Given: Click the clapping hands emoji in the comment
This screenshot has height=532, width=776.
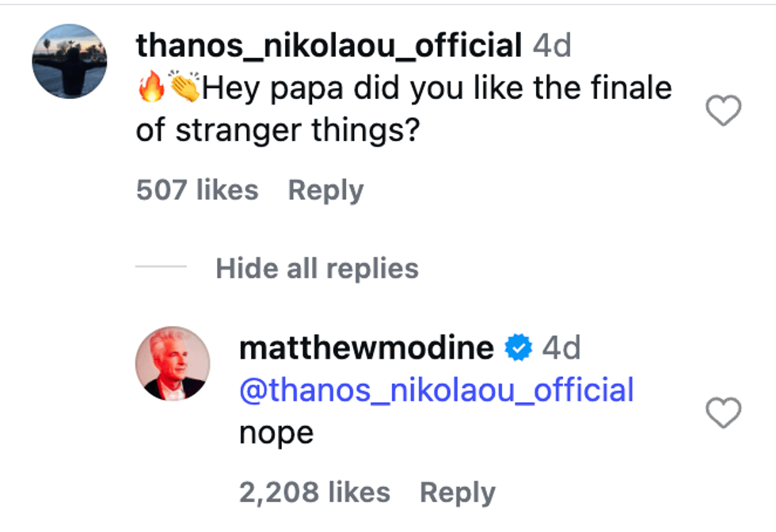Looking at the screenshot, I should 185,89.
